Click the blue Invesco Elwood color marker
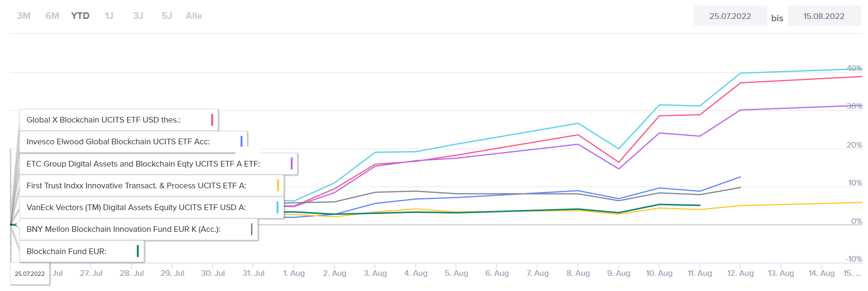This screenshot has height=291, width=868. click(242, 141)
